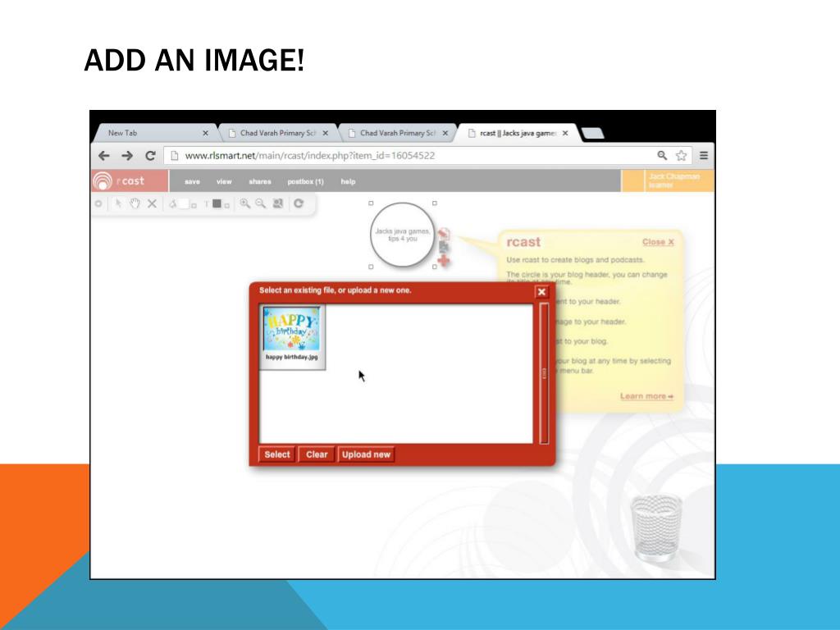Open the save menu
Image resolution: width=840 pixels, height=630 pixels.
192,181
